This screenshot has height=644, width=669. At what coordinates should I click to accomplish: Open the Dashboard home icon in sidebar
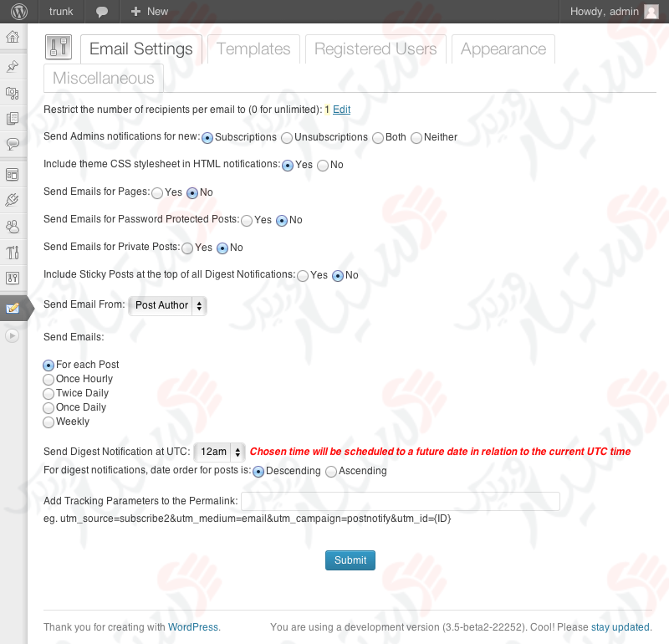[x=13, y=37]
